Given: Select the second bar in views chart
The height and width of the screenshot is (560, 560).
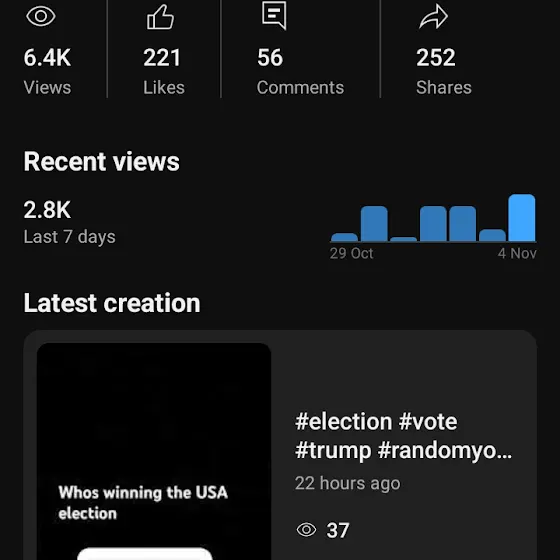Looking at the screenshot, I should point(374,224).
